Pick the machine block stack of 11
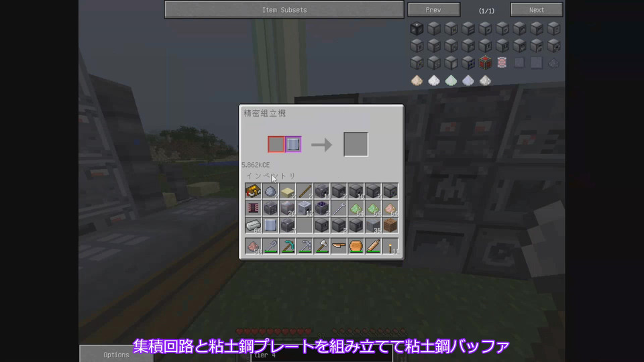This screenshot has width=644, height=362. tap(322, 191)
